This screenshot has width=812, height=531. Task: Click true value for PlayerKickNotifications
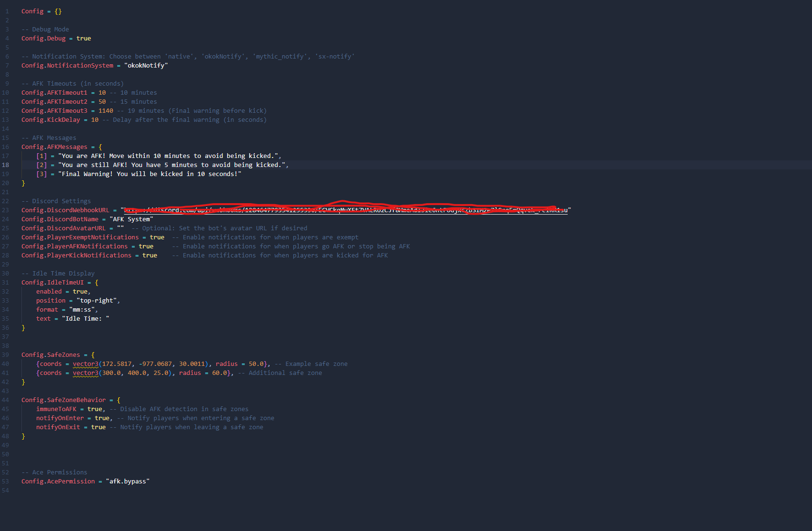click(x=150, y=256)
